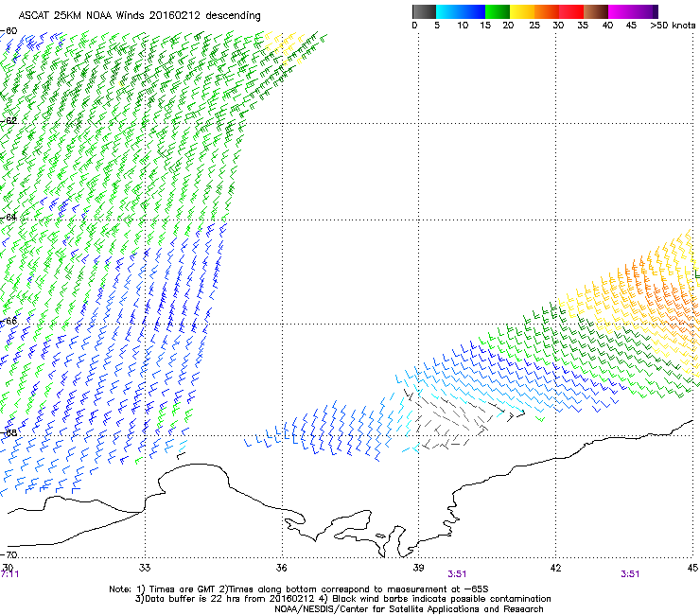Click the legend scale value '30'

[x=558, y=26]
